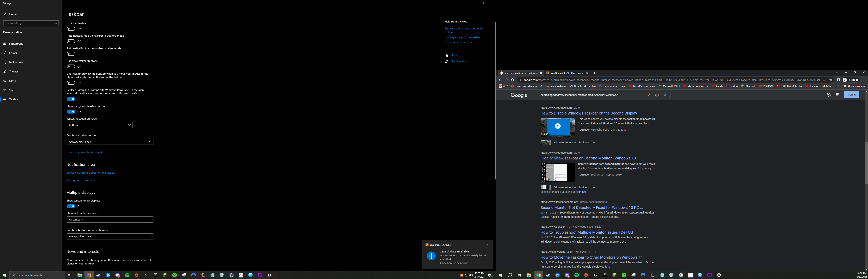Select Themes in Settings sidebar
Image resolution: width=868 pixels, height=279 pixels.
pyautogui.click(x=14, y=71)
